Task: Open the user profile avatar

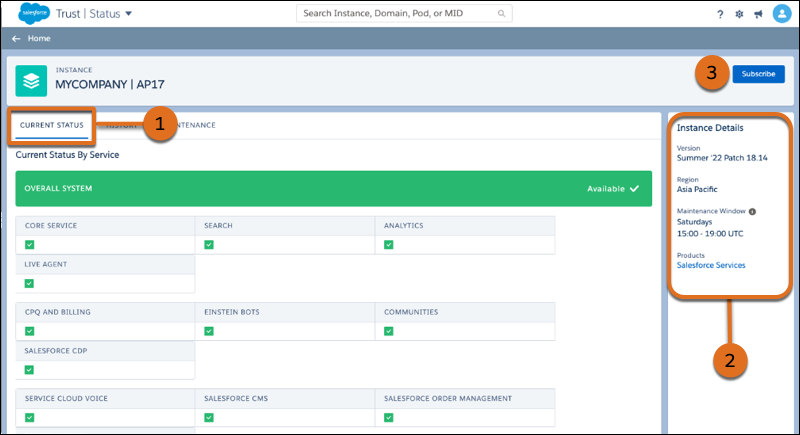Action: pos(780,14)
